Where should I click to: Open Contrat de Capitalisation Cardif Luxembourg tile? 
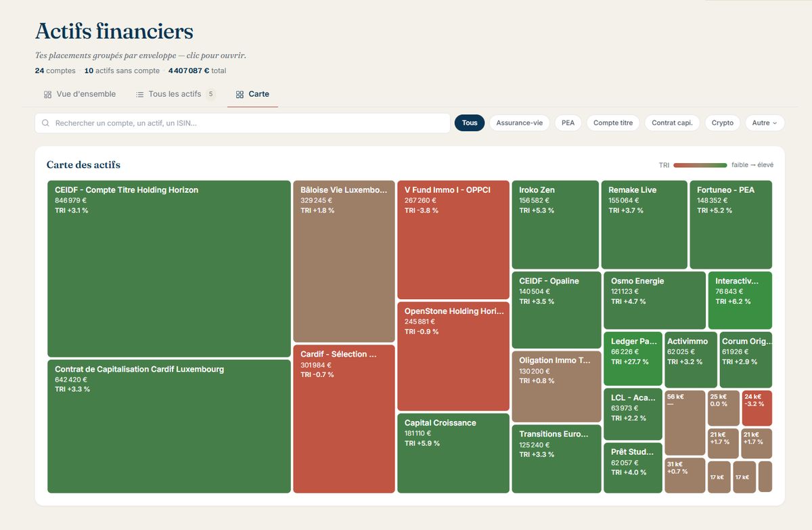pyautogui.click(x=169, y=426)
